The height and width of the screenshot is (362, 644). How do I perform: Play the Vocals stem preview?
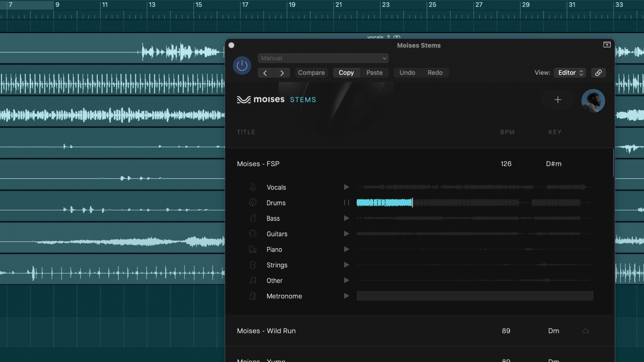pos(346,187)
